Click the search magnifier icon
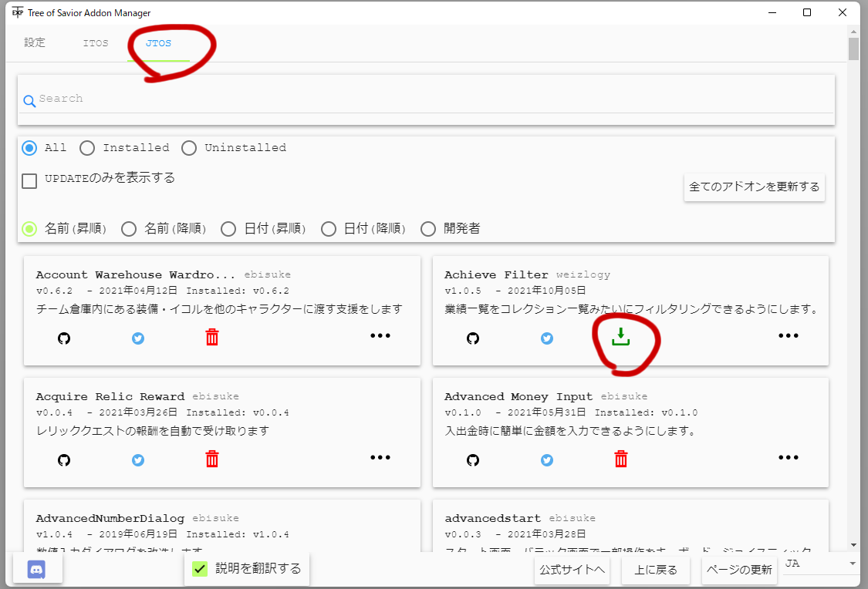868x589 pixels. coord(29,101)
